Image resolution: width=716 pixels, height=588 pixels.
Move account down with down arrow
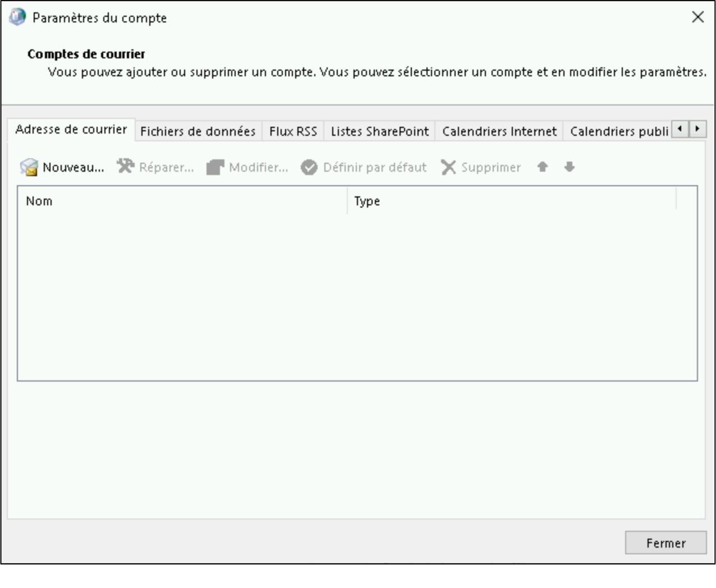[570, 167]
